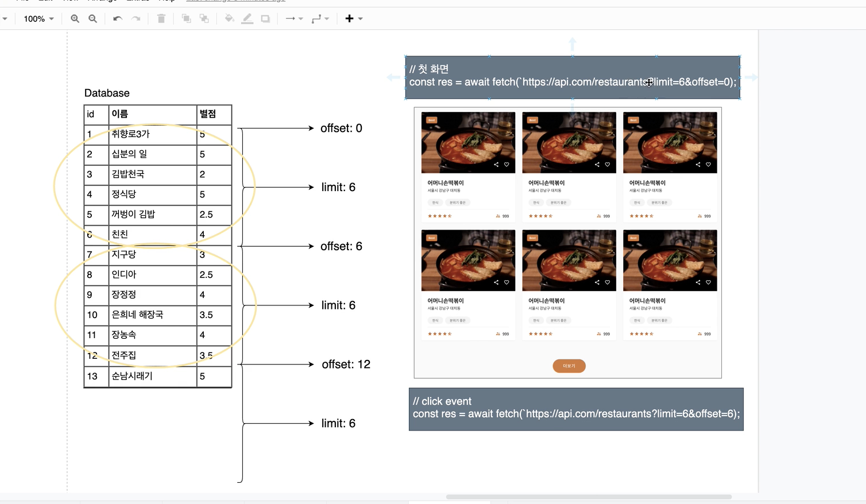Click the '친친' table cell

pyautogui.click(x=153, y=235)
